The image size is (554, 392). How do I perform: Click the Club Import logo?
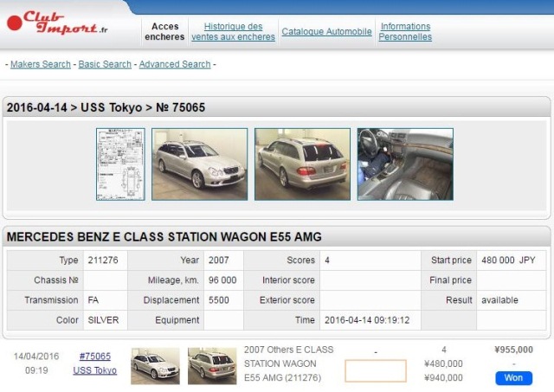(57, 23)
